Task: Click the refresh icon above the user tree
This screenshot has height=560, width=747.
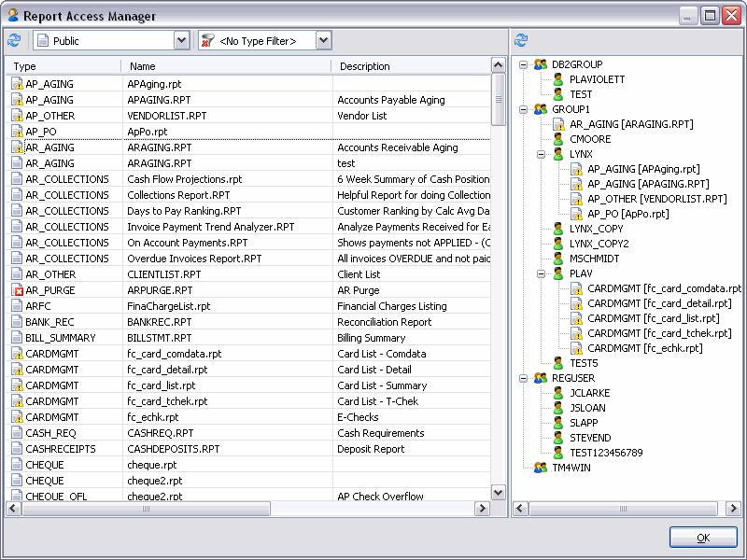Action: pos(521,40)
